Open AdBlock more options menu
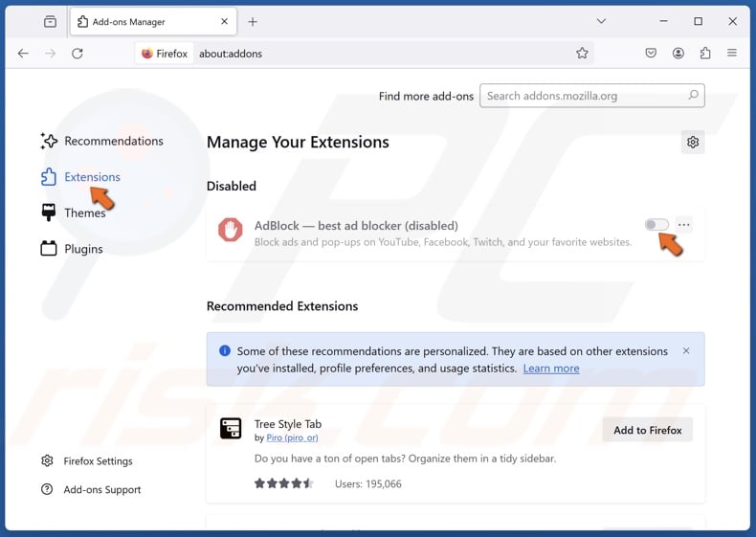756x537 pixels. (x=683, y=225)
